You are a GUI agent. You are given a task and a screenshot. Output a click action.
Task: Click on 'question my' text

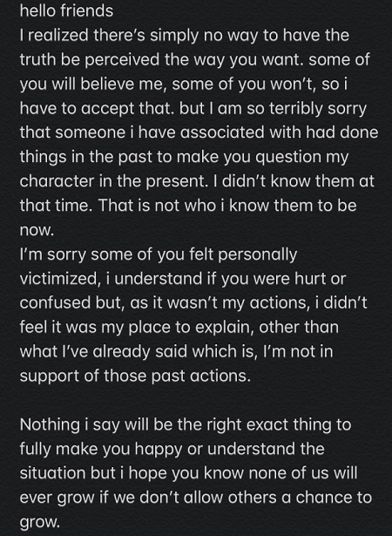[301, 157]
